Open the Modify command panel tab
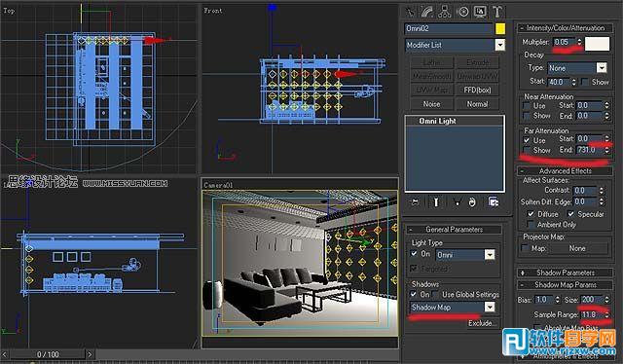Image resolution: width=623 pixels, height=364 pixels. pyautogui.click(x=427, y=12)
